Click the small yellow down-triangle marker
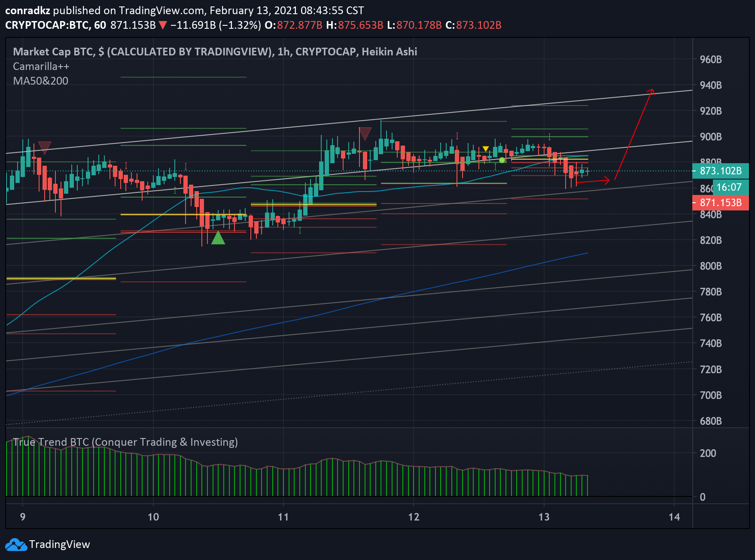Screen dimensions: 755x560 [x=486, y=149]
